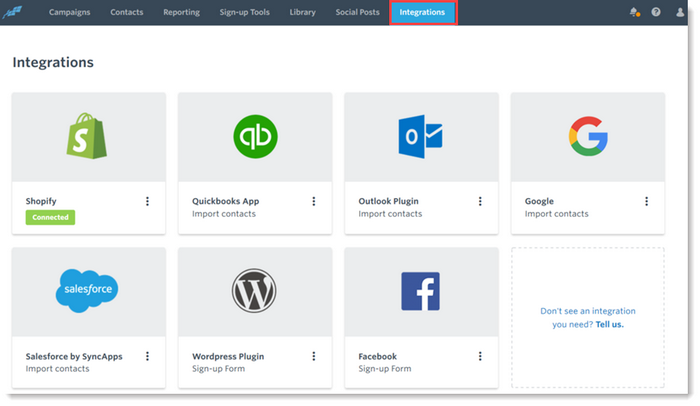Click the Google card title
This screenshot has height=406, width=700.
tap(539, 201)
